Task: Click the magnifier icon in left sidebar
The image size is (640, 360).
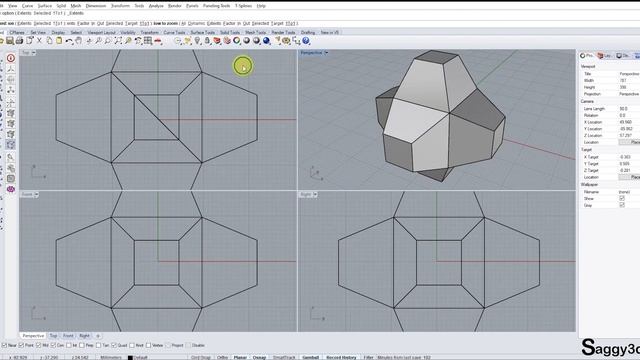Action: pos(11,157)
